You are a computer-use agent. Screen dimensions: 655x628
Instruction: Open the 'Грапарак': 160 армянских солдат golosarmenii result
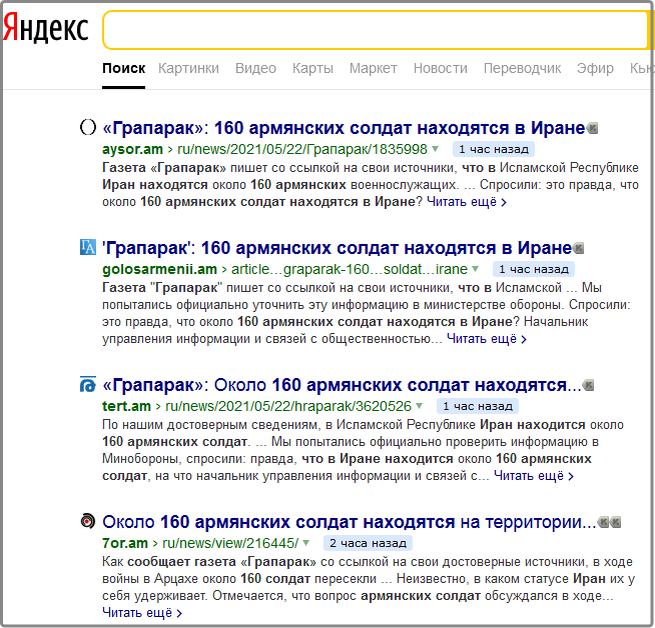337,248
